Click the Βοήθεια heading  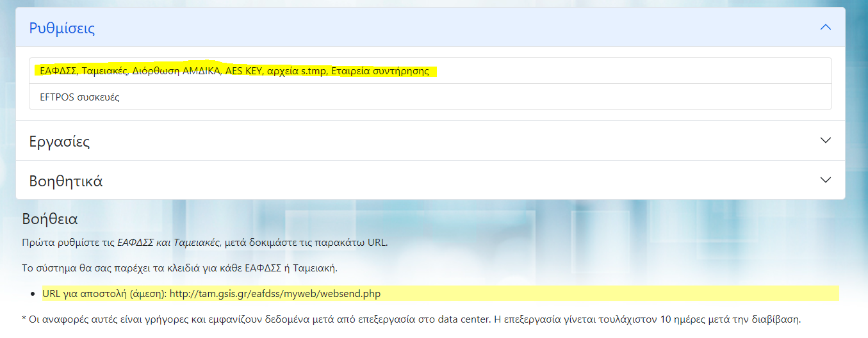tap(50, 219)
